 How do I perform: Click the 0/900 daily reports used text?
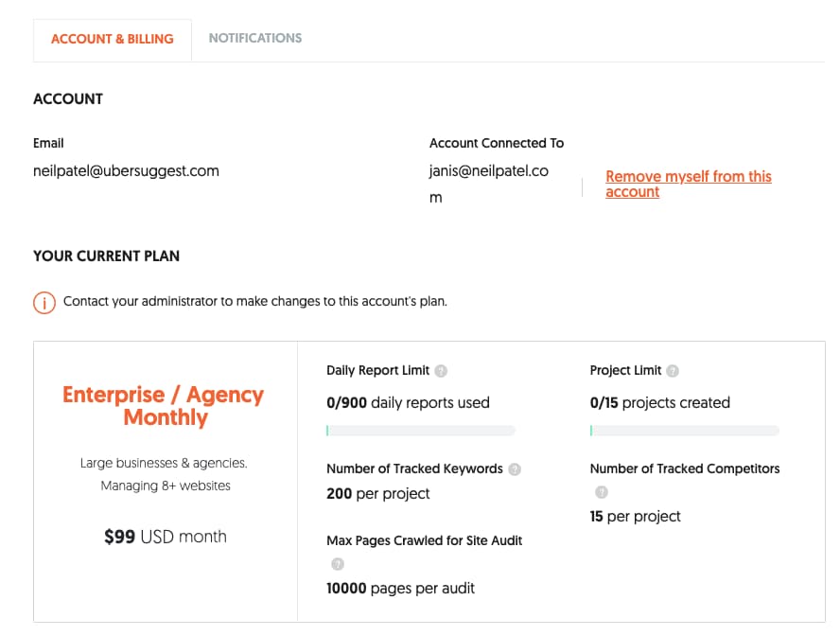(x=408, y=402)
